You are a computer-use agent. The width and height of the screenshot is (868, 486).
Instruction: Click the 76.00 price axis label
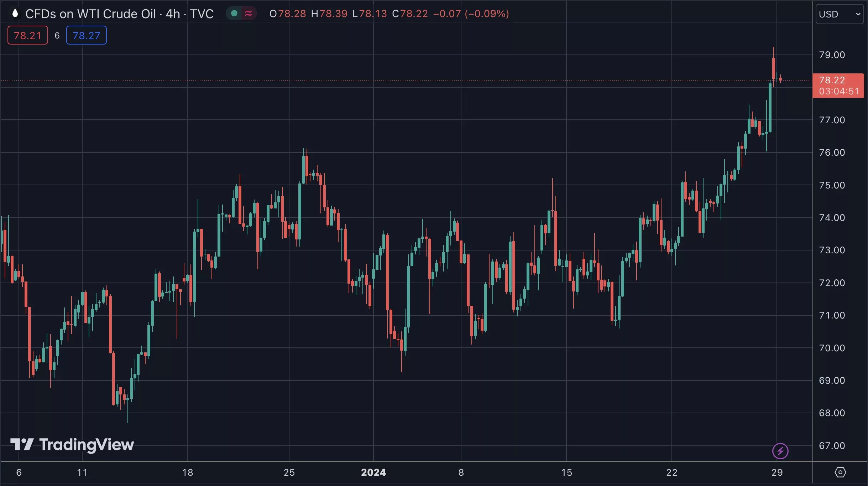click(832, 152)
